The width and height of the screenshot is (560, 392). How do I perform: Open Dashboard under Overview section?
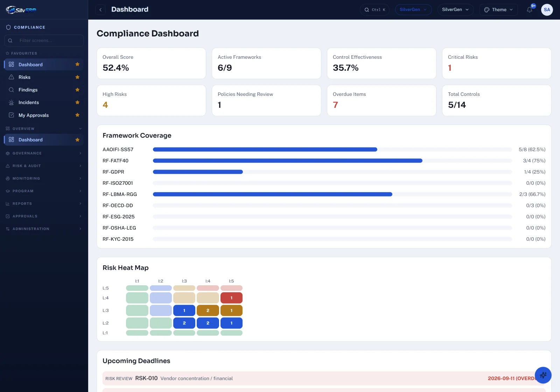[x=44, y=140]
